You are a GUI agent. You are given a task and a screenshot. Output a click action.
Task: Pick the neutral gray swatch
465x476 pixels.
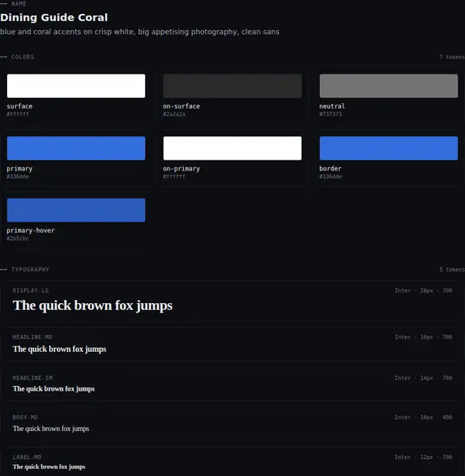pyautogui.click(x=389, y=86)
